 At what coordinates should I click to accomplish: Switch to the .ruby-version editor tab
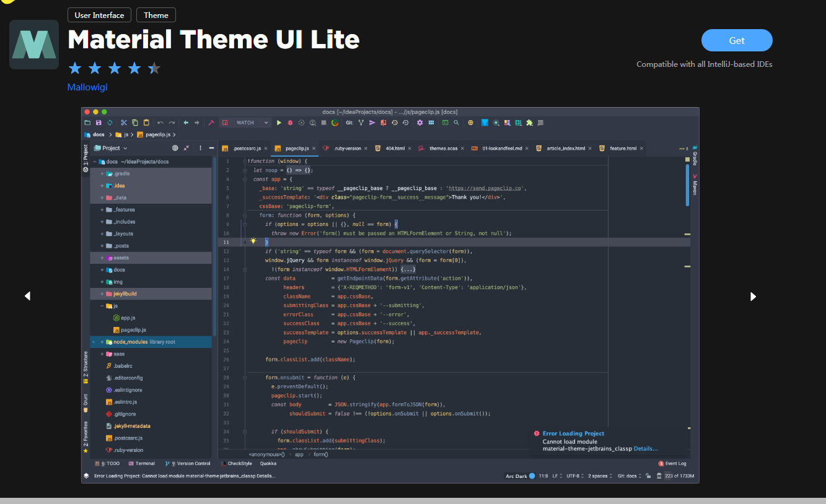click(x=343, y=149)
